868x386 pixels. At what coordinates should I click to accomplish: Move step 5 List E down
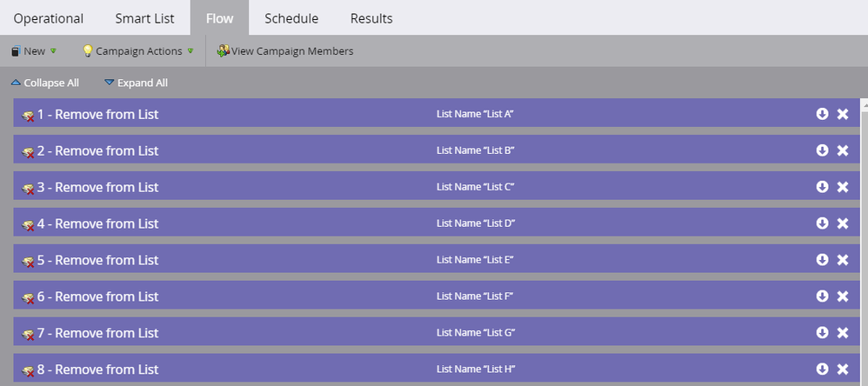click(822, 259)
